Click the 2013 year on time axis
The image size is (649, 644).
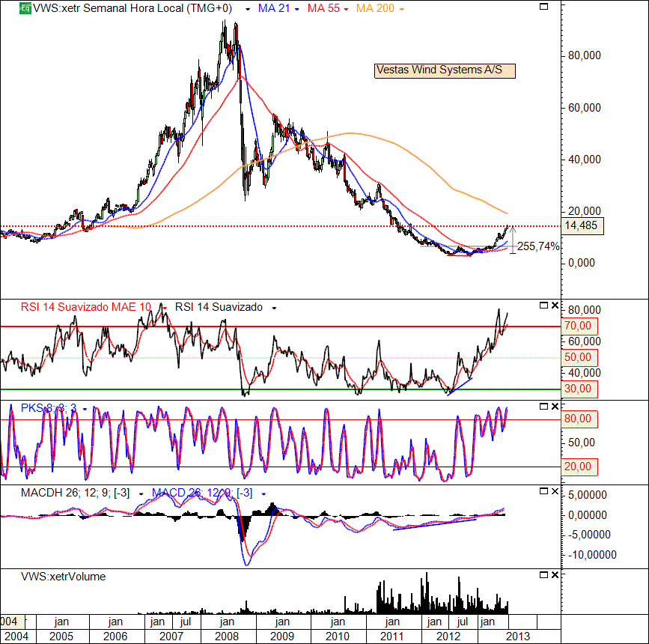click(518, 637)
